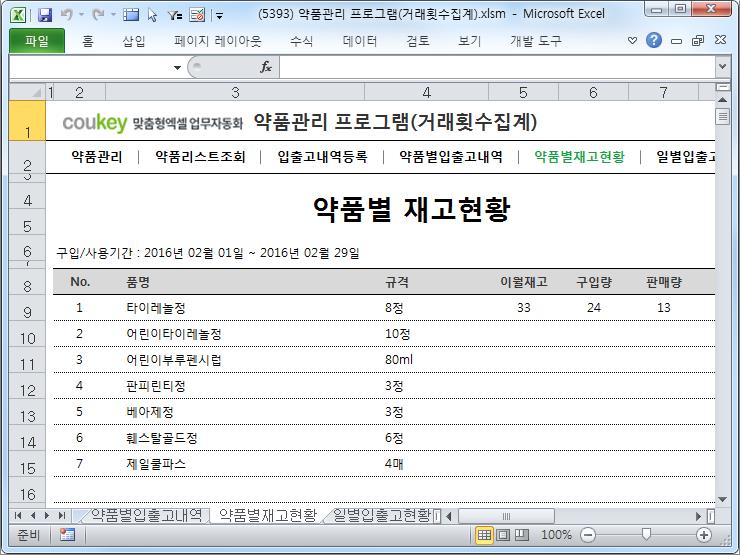Go to next sheet tab arrow
Screen dimensions: 740x555
tap(46, 515)
